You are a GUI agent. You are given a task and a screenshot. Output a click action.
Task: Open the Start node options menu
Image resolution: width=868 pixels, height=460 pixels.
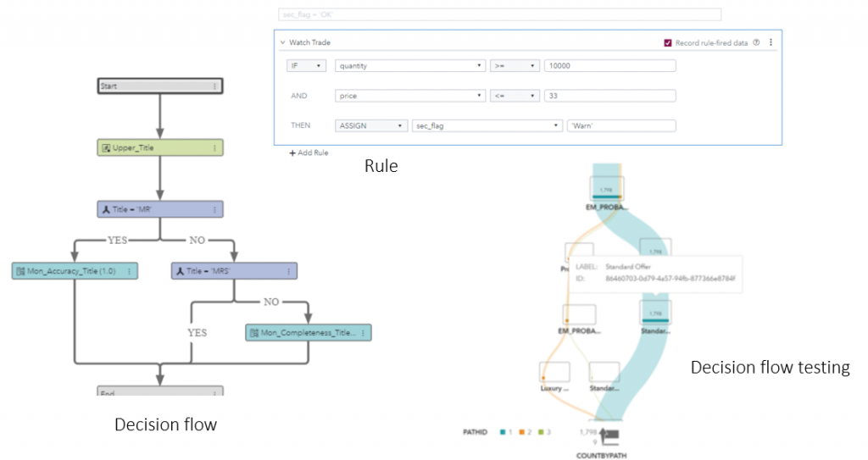pos(214,86)
